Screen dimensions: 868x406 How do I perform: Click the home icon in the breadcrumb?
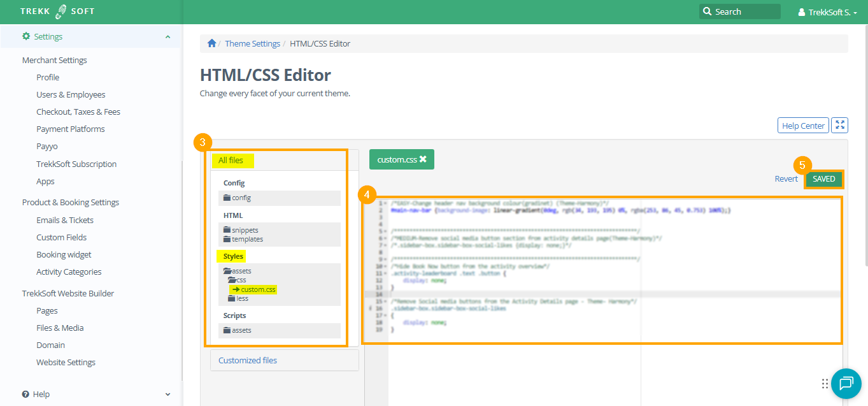tap(211, 43)
